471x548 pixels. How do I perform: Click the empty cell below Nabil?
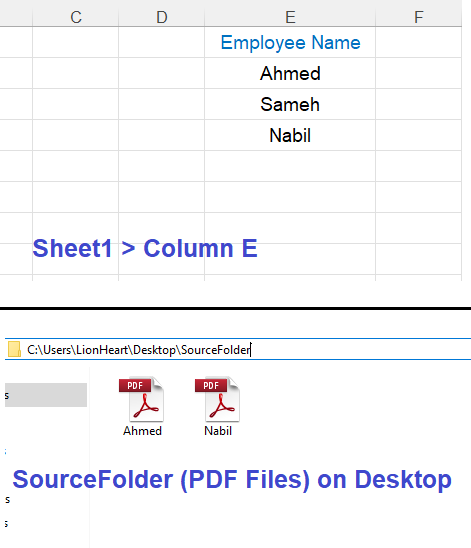click(290, 166)
